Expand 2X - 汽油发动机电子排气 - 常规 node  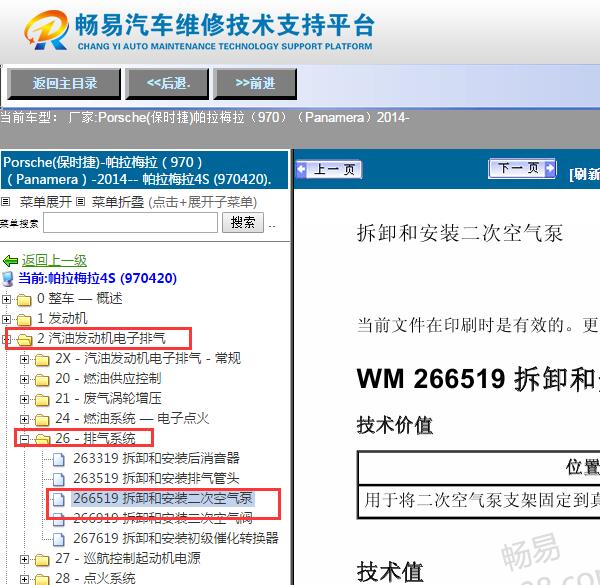click(24, 359)
